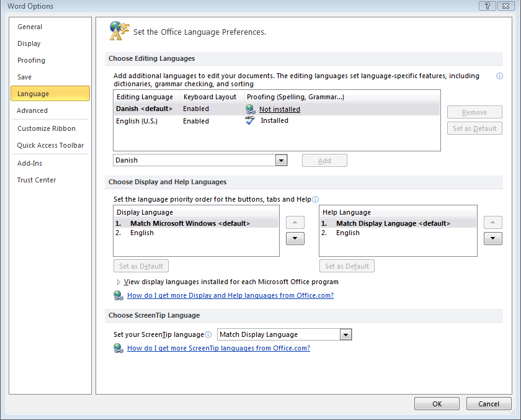Click the ABC checkmark proofing installed icon

pyautogui.click(x=250, y=121)
